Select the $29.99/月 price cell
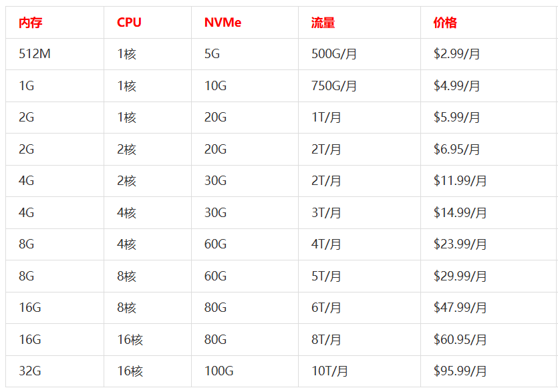This screenshot has width=558, height=392. [x=460, y=276]
